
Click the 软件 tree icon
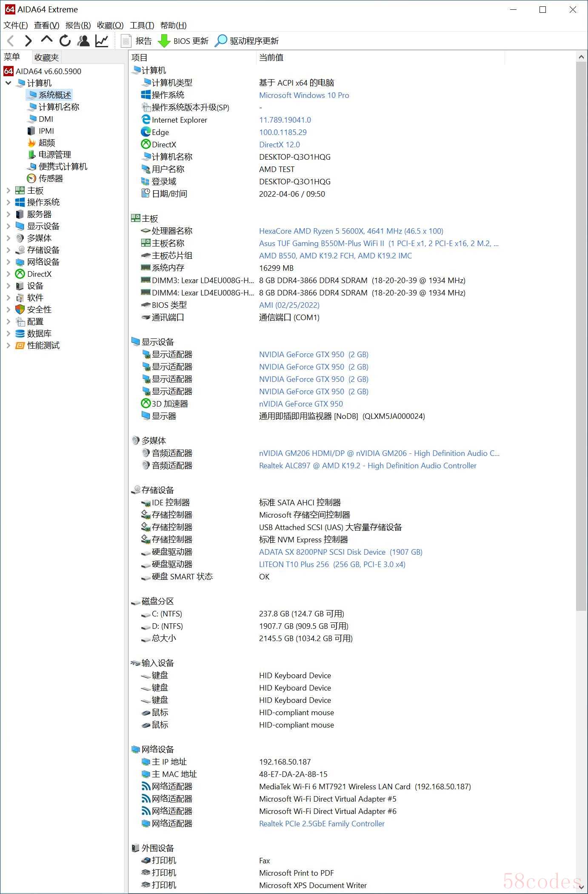pyautogui.click(x=20, y=298)
